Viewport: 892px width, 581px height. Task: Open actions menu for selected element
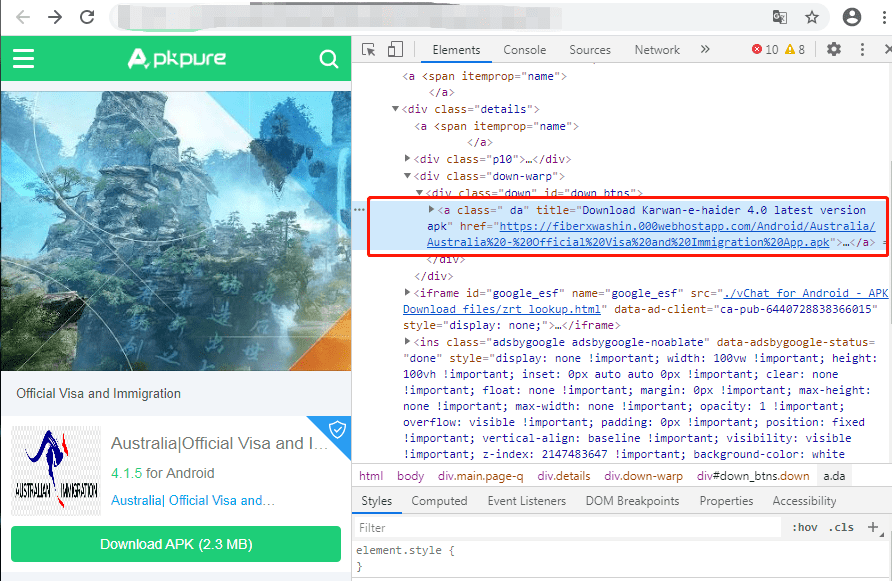[x=359, y=210]
